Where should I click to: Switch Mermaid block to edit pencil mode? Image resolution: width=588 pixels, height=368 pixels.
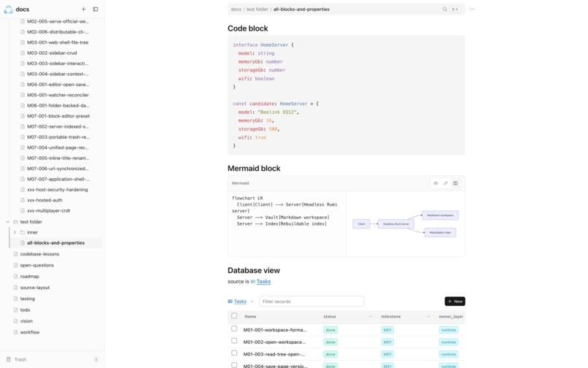point(446,183)
